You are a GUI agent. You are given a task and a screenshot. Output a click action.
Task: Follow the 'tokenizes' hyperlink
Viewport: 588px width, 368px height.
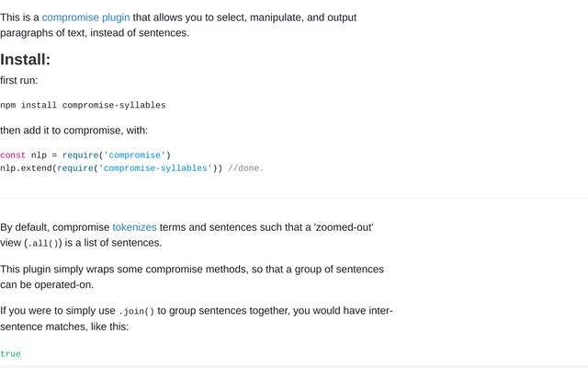(134, 227)
